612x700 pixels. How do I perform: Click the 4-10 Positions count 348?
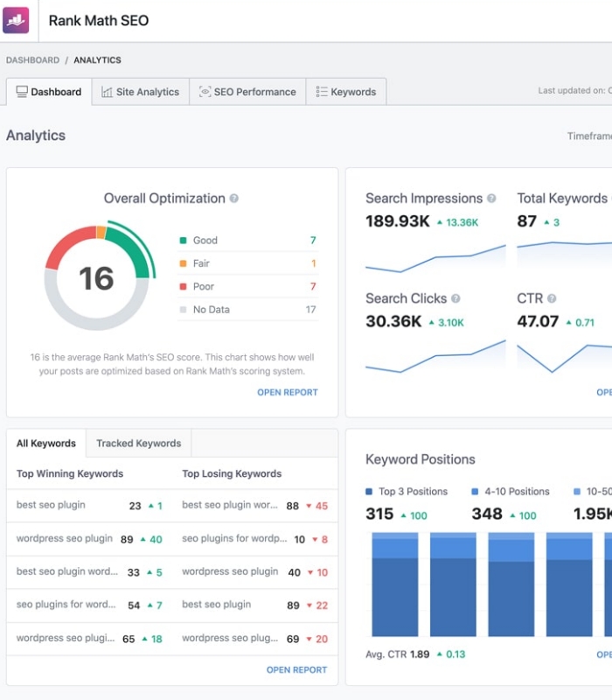pyautogui.click(x=487, y=514)
